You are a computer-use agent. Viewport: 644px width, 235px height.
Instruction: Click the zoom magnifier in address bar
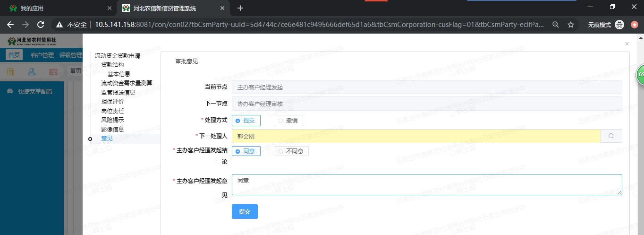point(556,25)
